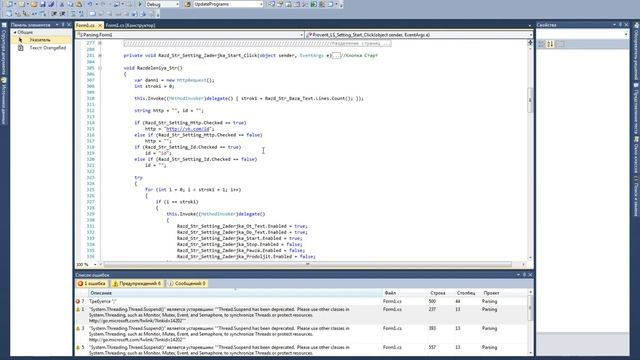Click the Open File toolbar icon

tap(34, 4)
